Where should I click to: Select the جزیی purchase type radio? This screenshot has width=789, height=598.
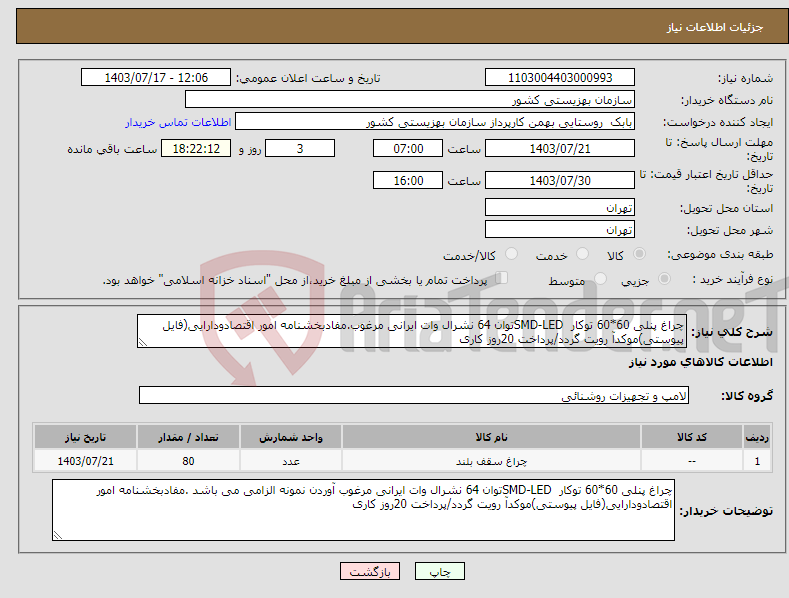pyautogui.click(x=664, y=278)
